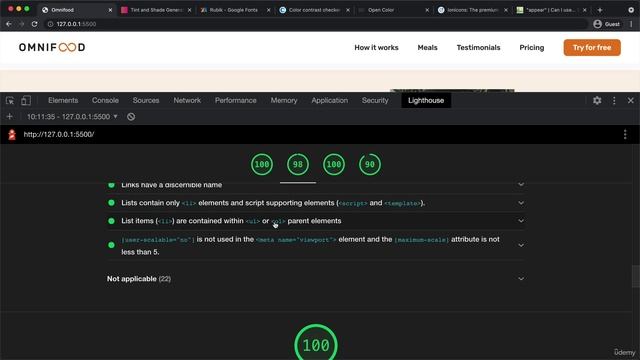Viewport: 640px width, 360px height.
Task: Activate the inspect element picker icon
Action: (10, 100)
